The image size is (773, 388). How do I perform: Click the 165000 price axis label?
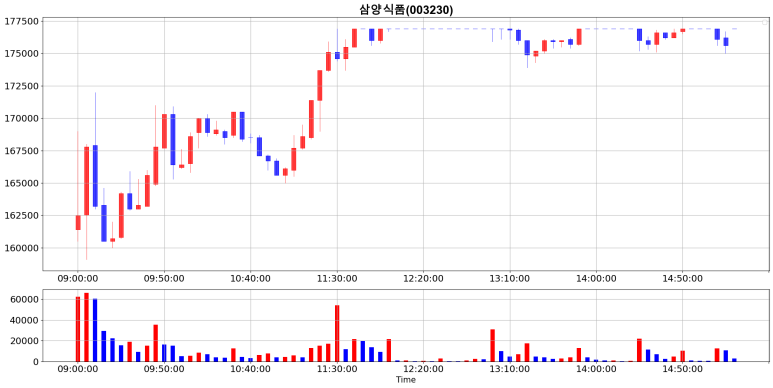pyautogui.click(x=20, y=183)
